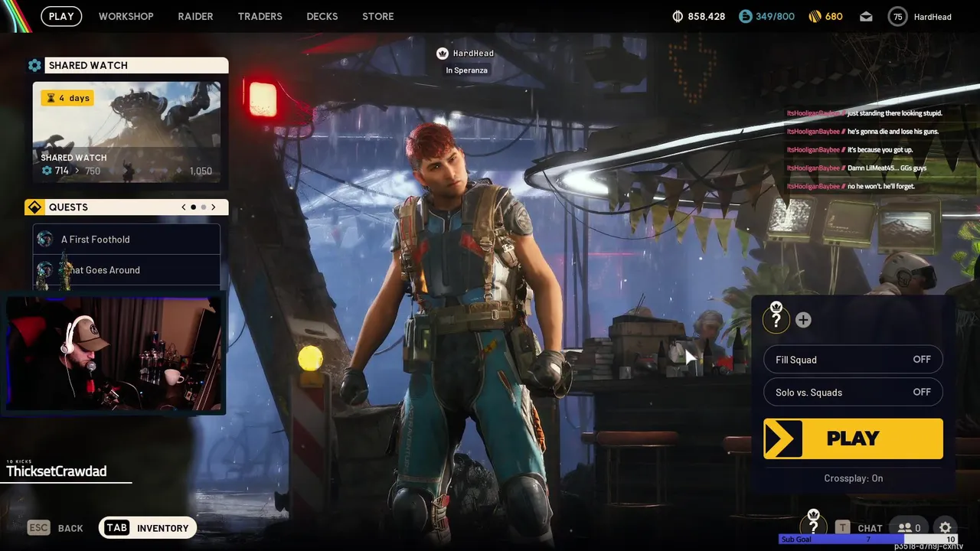Click the 349/800 token count

click(775, 16)
